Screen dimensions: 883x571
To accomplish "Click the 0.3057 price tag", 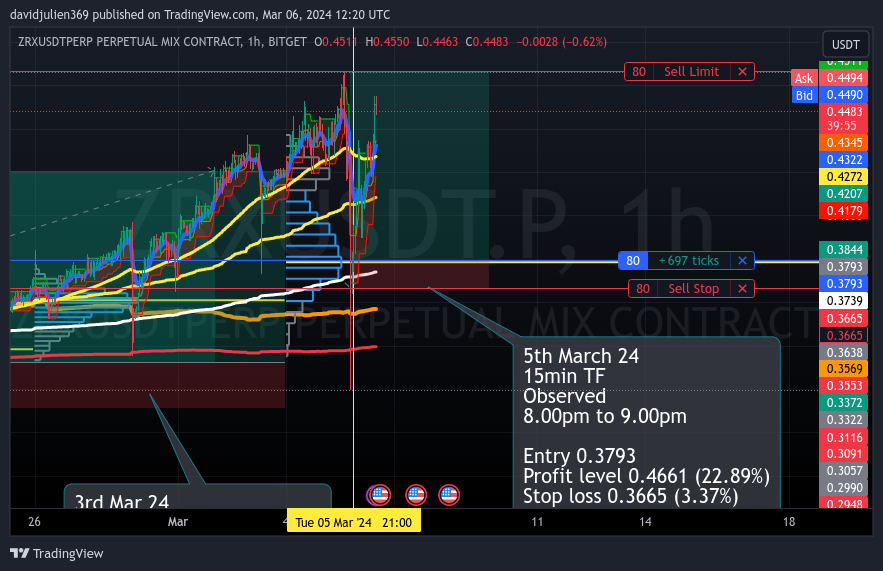I will pyautogui.click(x=844, y=471).
